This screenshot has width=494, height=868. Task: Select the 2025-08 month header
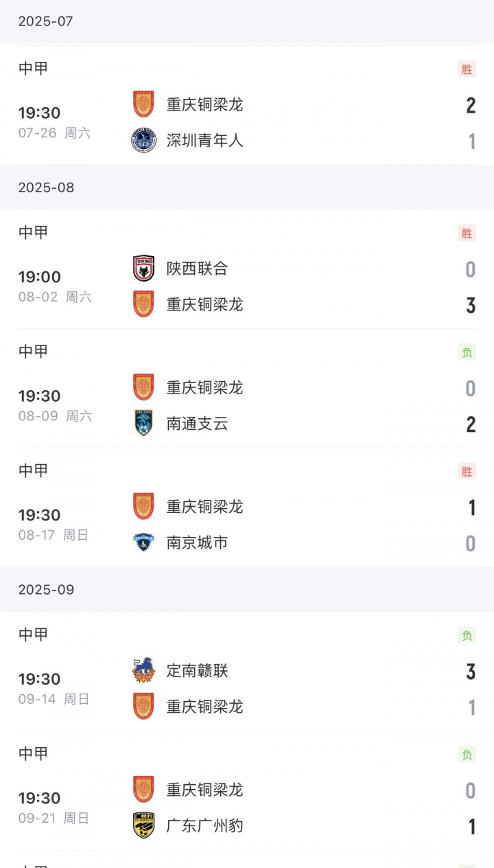[x=46, y=187]
